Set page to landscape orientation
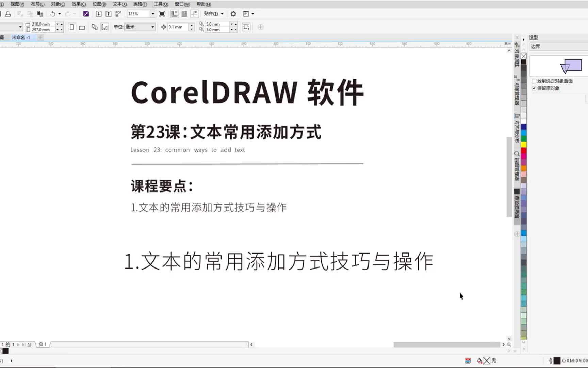Image resolution: width=588 pixels, height=368 pixels. click(x=82, y=27)
